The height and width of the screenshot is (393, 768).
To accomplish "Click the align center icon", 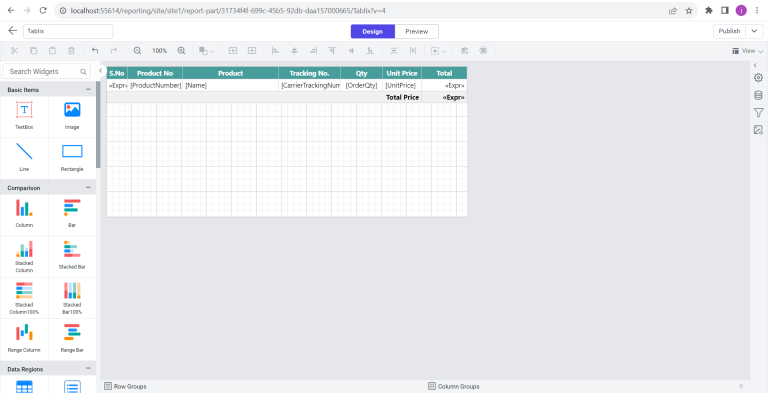I will pyautogui.click(x=294, y=50).
